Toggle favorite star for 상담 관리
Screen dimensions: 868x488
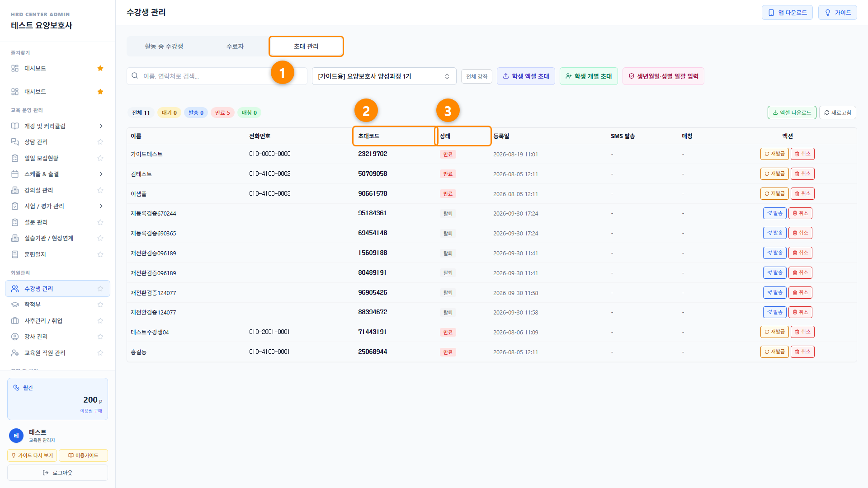[100, 142]
